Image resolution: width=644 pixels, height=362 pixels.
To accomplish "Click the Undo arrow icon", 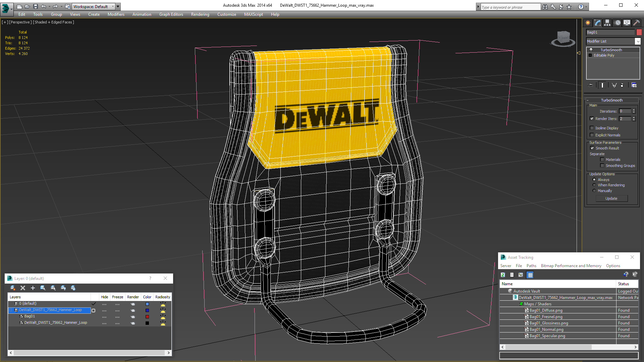I will click(x=44, y=6).
